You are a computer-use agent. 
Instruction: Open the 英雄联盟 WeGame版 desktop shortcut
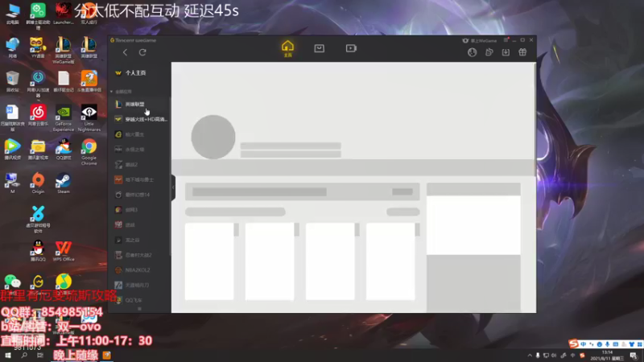pyautogui.click(x=64, y=50)
